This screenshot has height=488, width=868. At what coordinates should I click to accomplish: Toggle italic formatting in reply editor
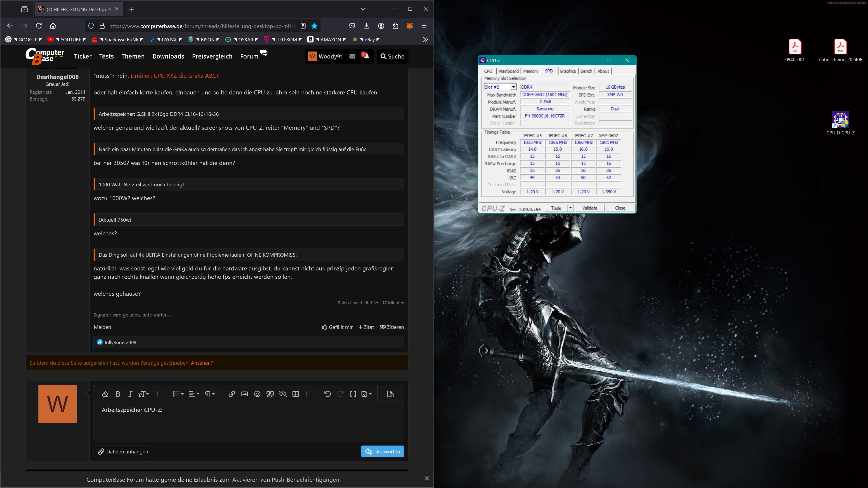point(130,394)
